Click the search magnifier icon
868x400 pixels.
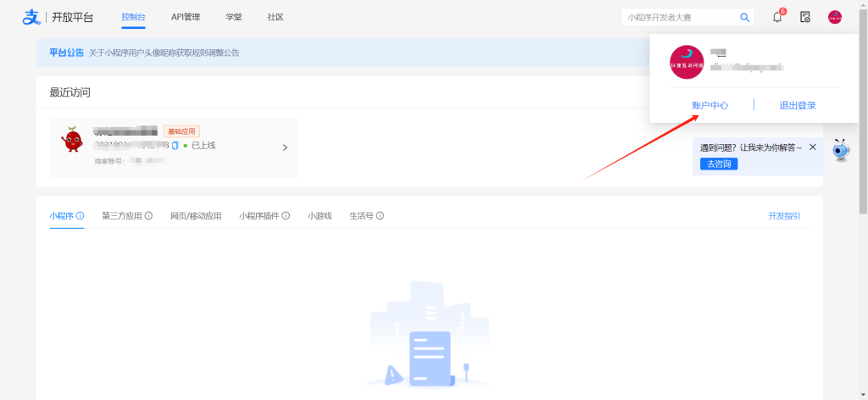tap(744, 17)
